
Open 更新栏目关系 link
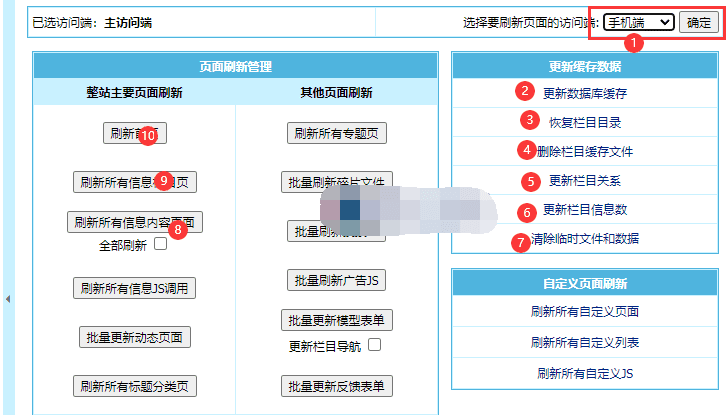(585, 181)
